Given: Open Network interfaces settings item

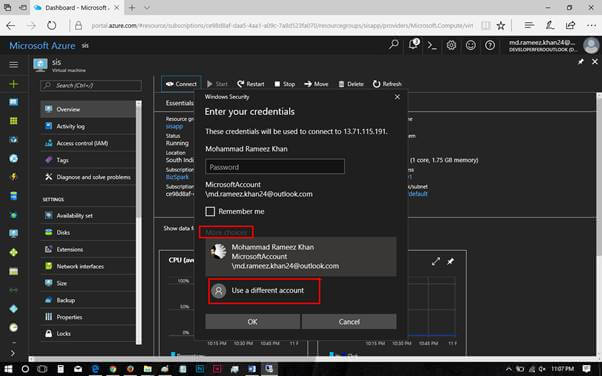Looking at the screenshot, I should [x=88, y=266].
